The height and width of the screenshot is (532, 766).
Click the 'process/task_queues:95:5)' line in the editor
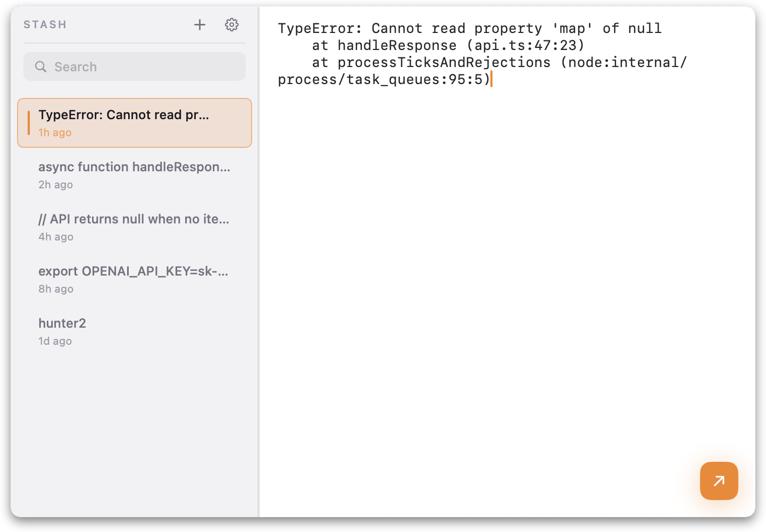click(x=383, y=79)
